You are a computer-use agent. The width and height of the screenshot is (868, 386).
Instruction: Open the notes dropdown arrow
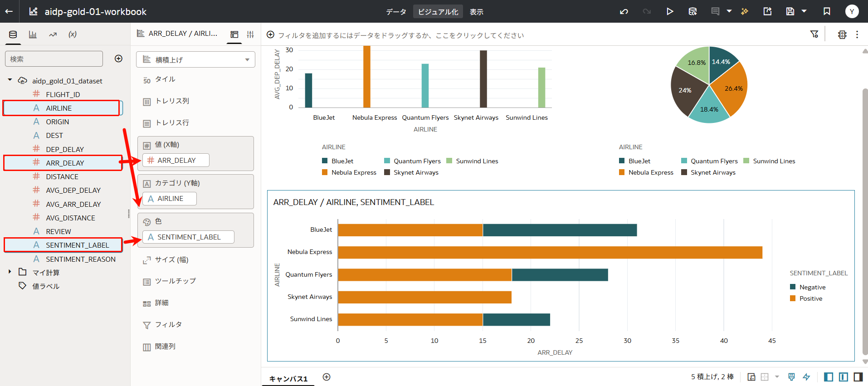[729, 11]
